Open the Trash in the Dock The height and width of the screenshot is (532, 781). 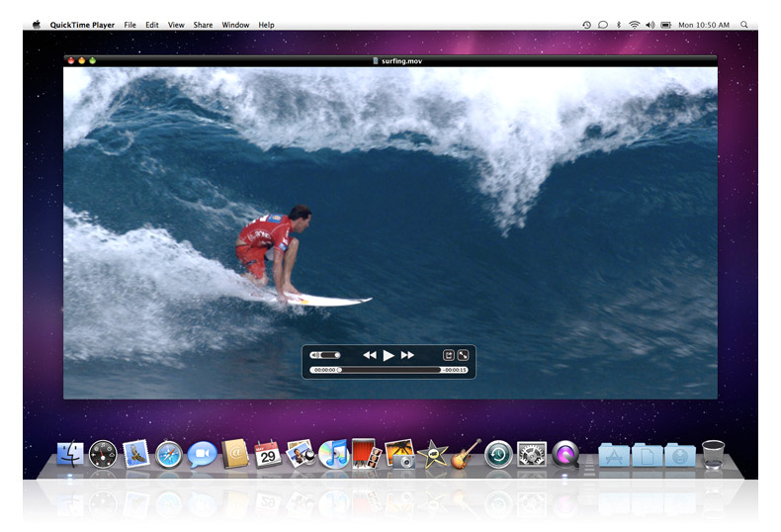[713, 454]
